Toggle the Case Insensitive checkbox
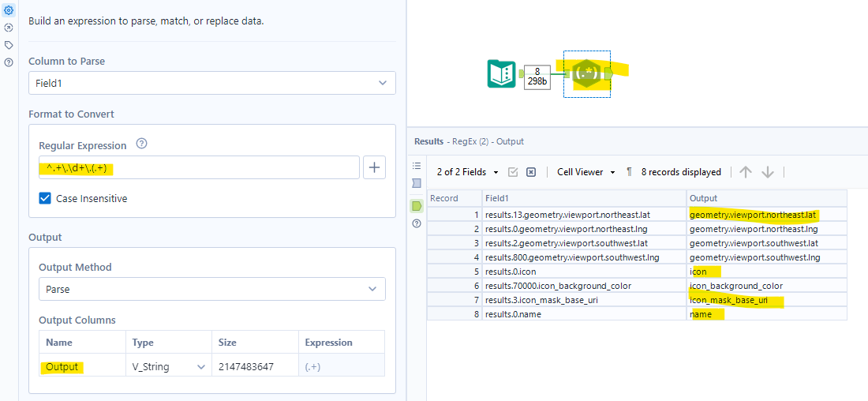The width and height of the screenshot is (868, 401). [46, 199]
